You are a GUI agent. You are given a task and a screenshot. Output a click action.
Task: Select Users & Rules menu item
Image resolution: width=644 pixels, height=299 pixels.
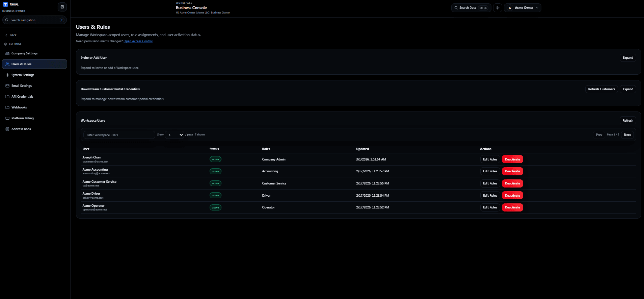[34, 64]
